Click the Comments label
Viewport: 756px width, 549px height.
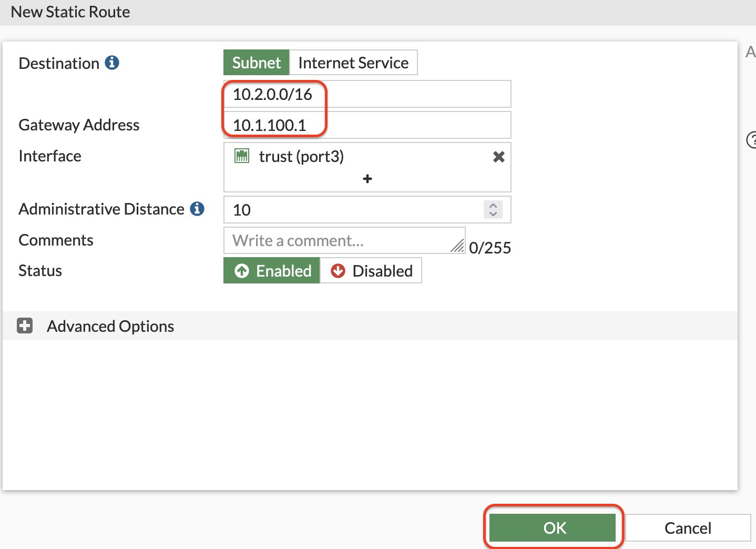(56, 240)
